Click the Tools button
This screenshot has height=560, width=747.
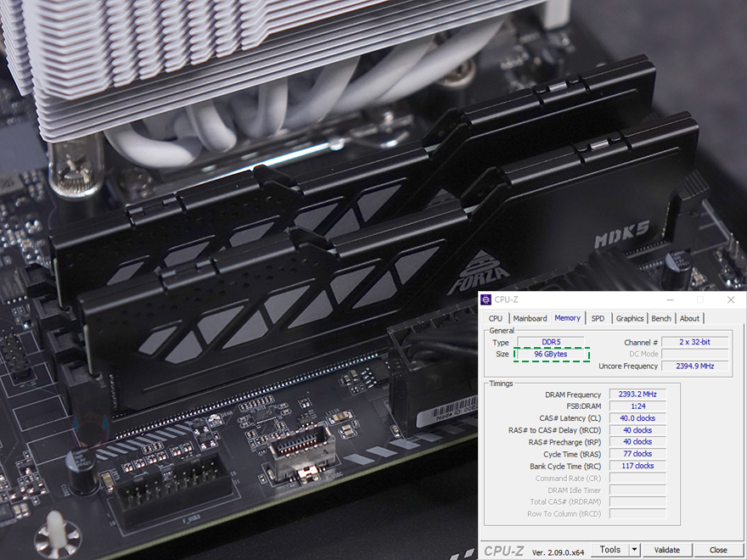click(x=610, y=550)
